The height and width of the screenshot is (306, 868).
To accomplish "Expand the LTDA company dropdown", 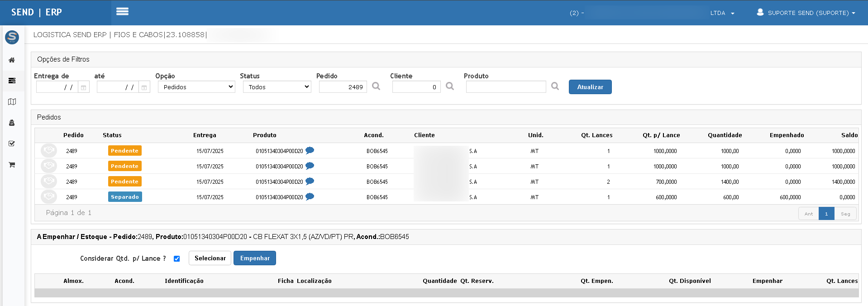I will coord(722,13).
